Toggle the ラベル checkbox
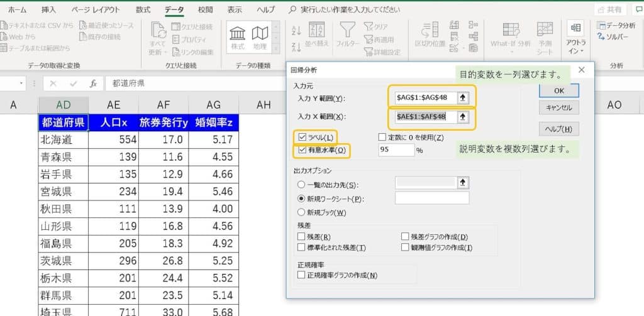 303,137
